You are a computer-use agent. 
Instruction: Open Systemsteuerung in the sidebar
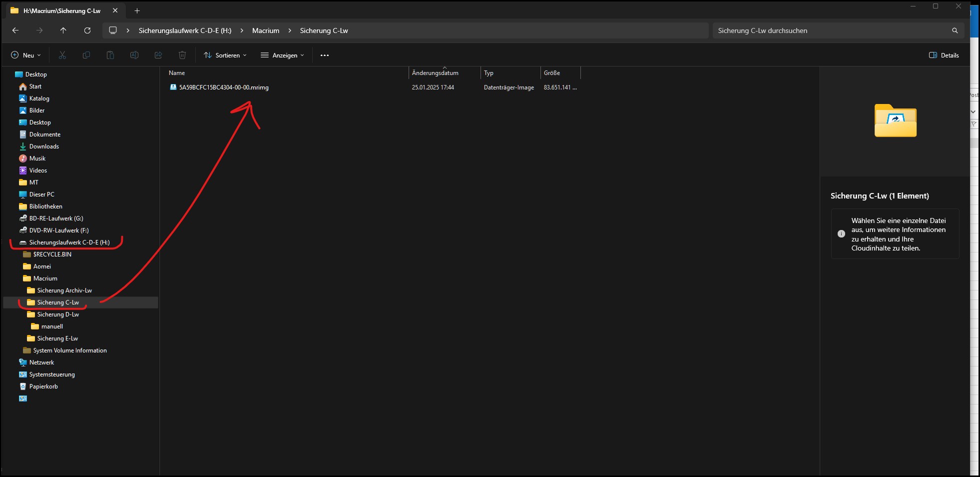52,374
